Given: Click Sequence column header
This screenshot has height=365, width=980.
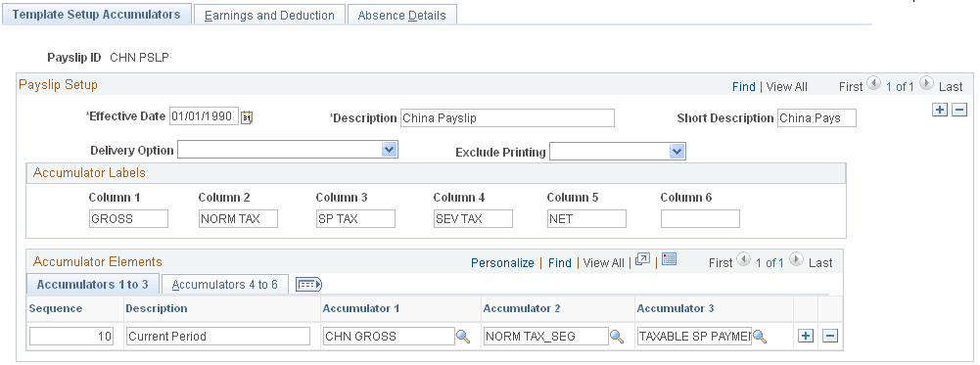Looking at the screenshot, I should (56, 308).
